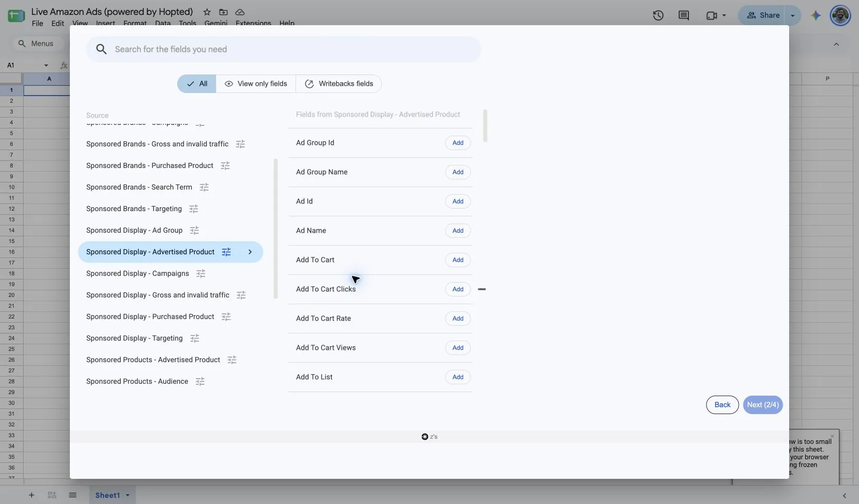859x504 pixels.
Task: Click tune icon next to Sponsored Brands - Search Term
Action: tap(204, 188)
